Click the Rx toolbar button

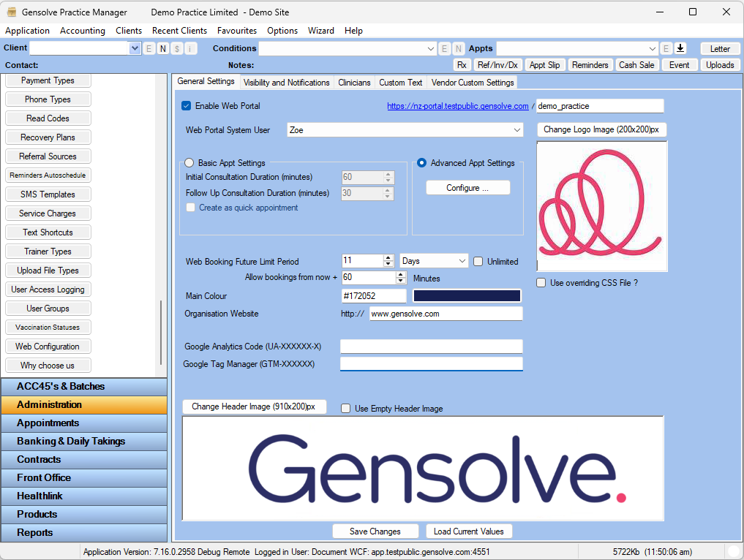coord(462,65)
